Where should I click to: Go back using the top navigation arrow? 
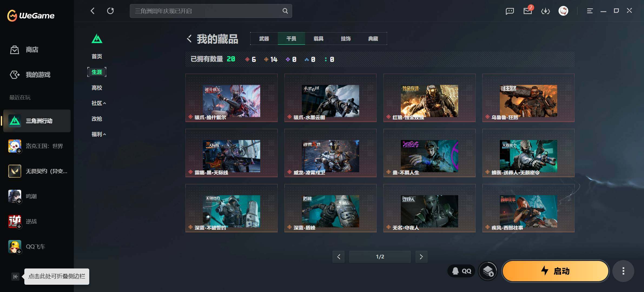(93, 11)
